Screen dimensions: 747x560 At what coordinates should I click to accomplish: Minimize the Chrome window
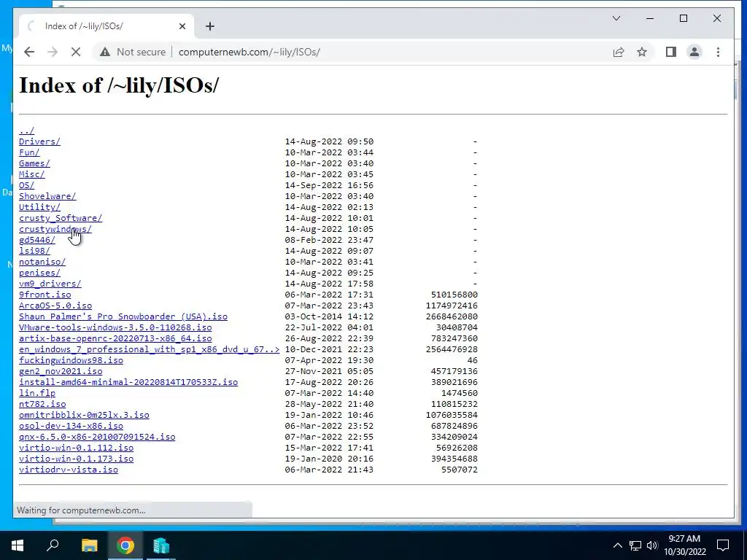pos(650,18)
